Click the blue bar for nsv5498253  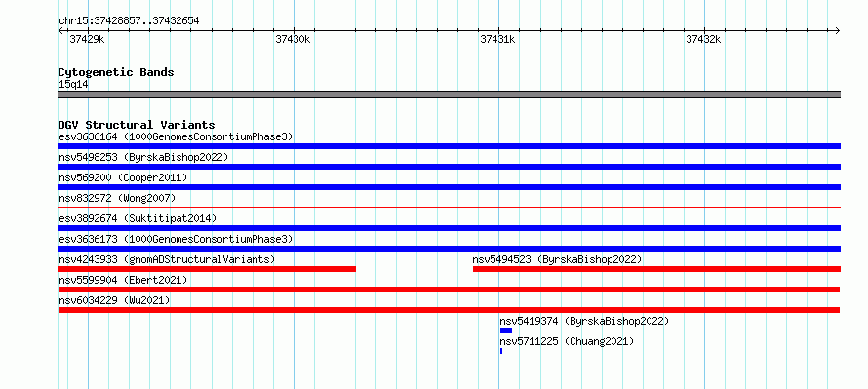pyautogui.click(x=449, y=167)
